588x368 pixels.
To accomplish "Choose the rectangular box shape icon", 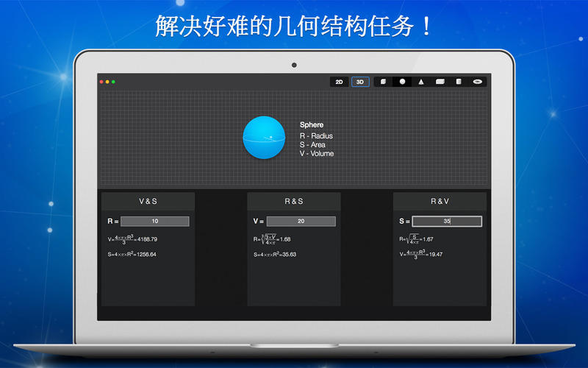I will click(x=440, y=82).
